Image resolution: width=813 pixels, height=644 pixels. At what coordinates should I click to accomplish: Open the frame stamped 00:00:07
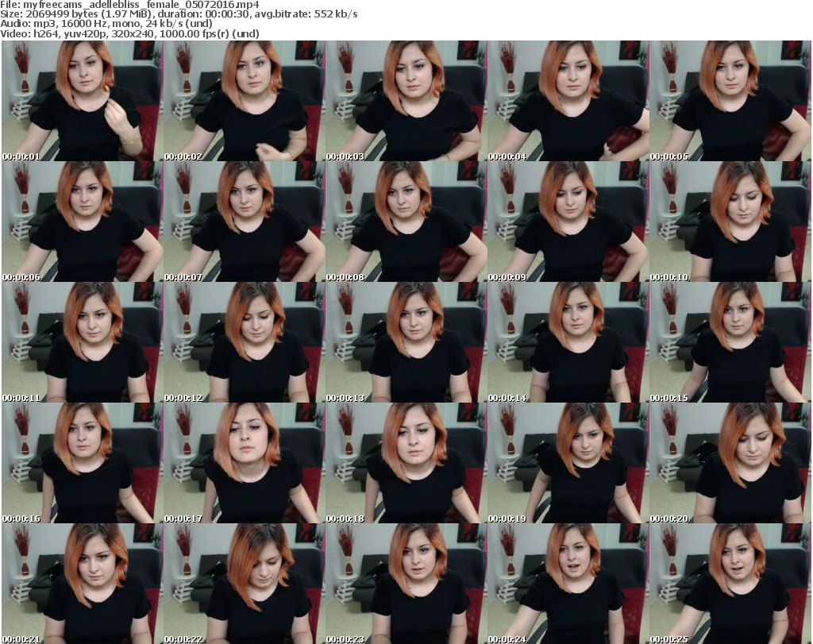click(x=245, y=222)
